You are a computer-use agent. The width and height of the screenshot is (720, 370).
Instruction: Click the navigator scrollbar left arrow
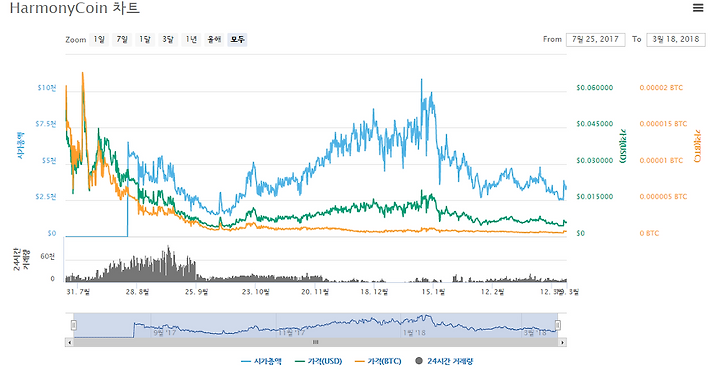coord(69,342)
